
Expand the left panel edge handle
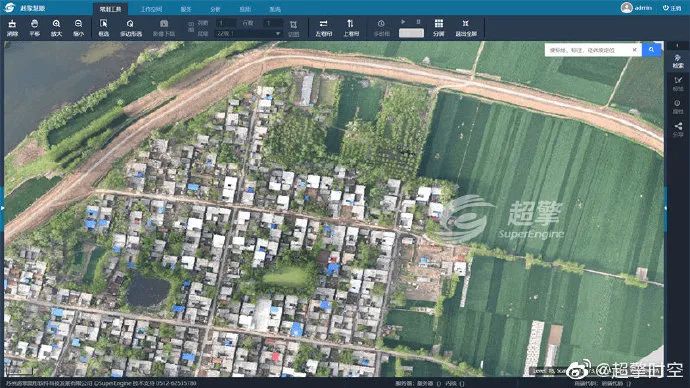[x=2, y=208]
